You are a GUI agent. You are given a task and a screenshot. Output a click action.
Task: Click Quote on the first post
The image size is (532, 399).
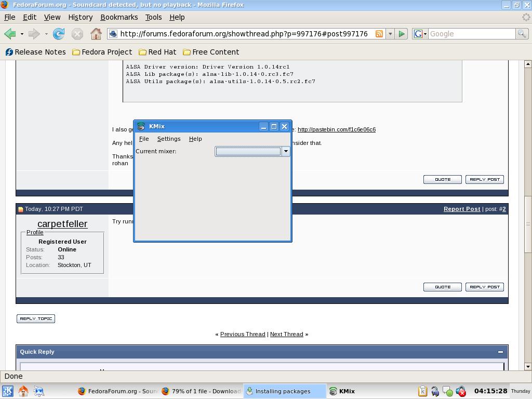coord(443,179)
